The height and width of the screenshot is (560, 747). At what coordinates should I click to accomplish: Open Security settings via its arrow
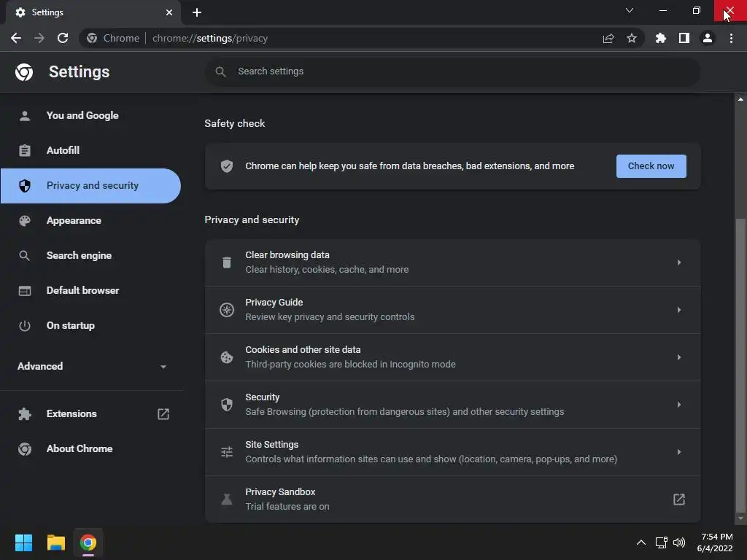click(x=679, y=404)
